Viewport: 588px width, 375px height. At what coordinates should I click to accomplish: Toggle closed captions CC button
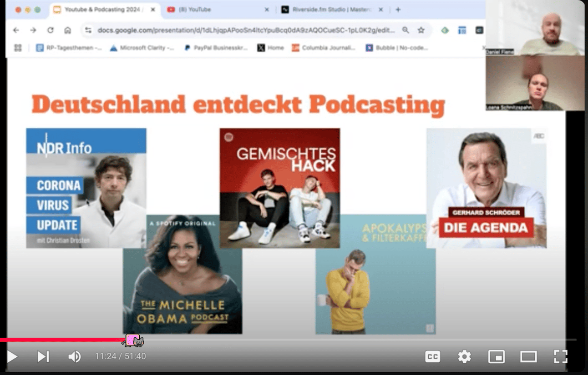[432, 357]
